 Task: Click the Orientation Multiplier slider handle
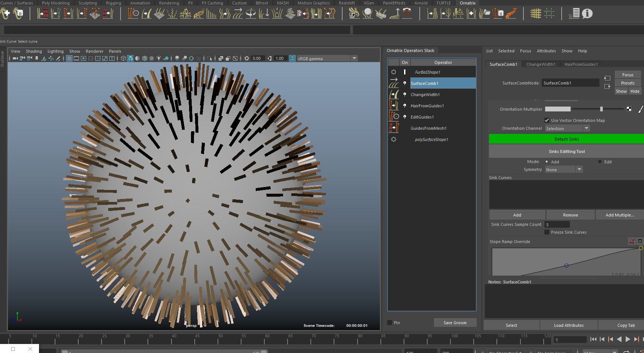click(x=601, y=109)
